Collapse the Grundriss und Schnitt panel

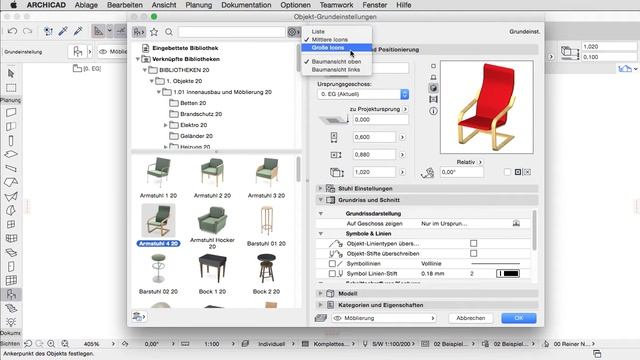[320, 200]
